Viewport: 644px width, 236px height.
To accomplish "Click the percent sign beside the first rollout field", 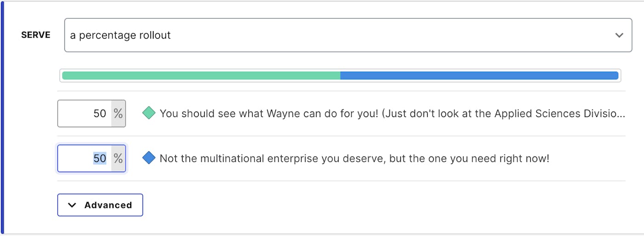I will pos(118,113).
